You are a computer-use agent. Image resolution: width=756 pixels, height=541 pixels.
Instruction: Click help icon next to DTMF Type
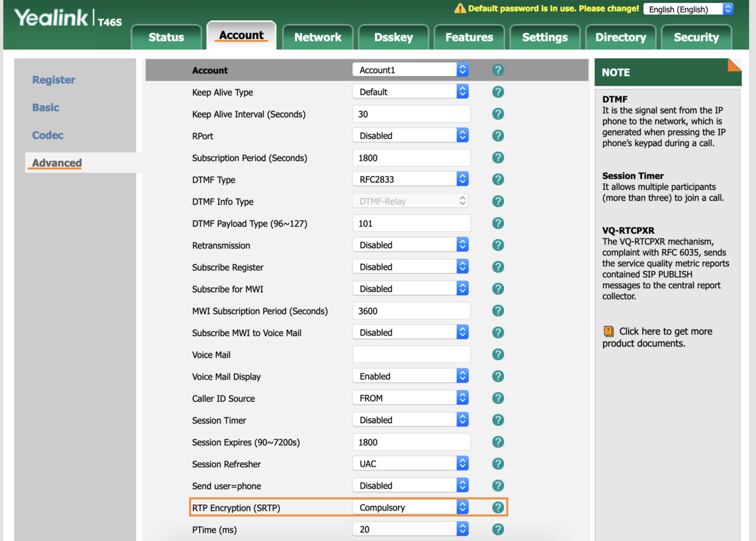(x=498, y=180)
